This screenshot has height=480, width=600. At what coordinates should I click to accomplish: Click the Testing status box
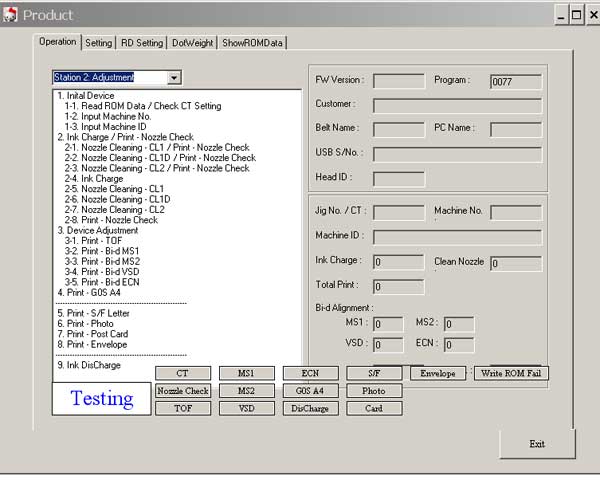(x=102, y=398)
